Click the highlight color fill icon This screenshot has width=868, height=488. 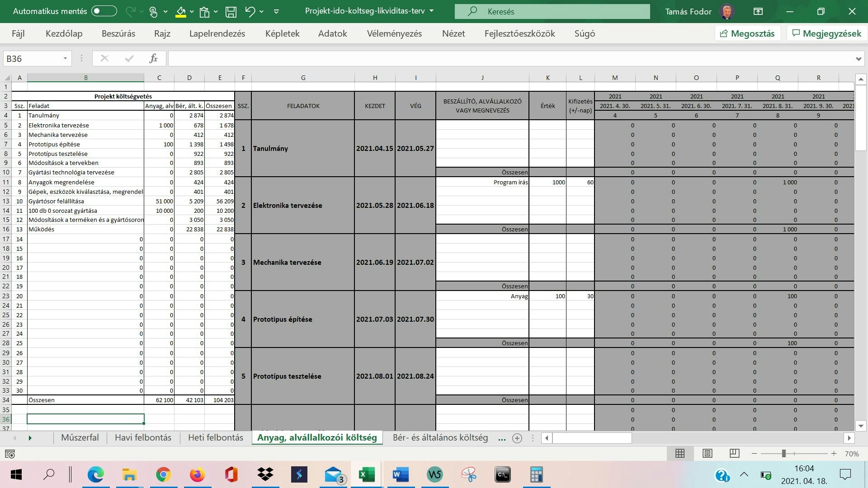coord(181,11)
